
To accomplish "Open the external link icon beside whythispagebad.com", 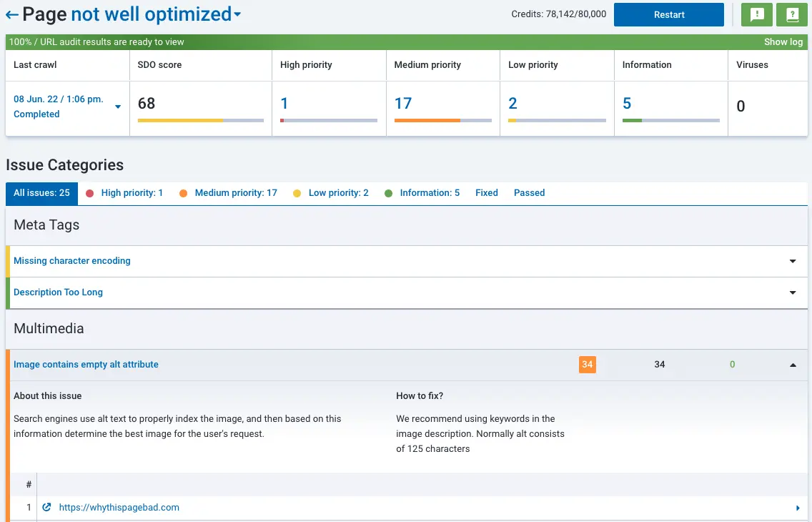I will [x=46, y=507].
